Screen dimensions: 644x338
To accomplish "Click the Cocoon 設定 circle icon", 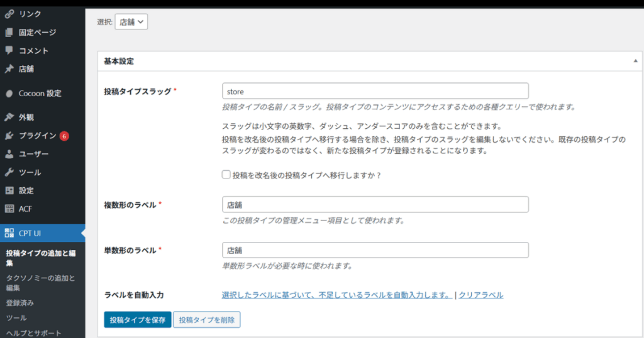I will (9, 94).
